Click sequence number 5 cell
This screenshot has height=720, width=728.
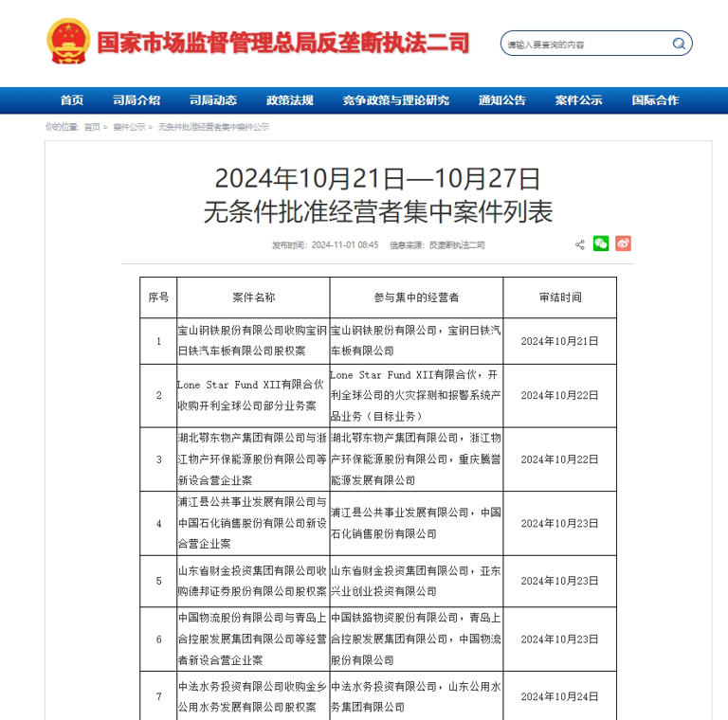point(158,581)
